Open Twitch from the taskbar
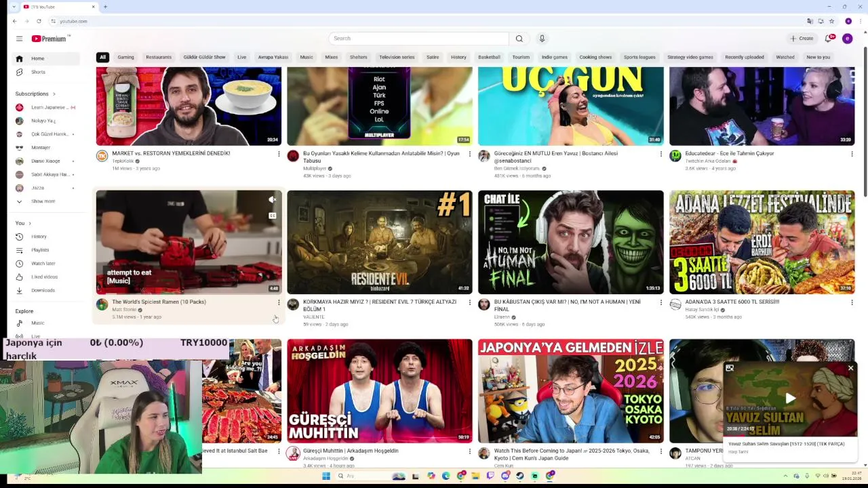This screenshot has width=868, height=488. [490, 476]
